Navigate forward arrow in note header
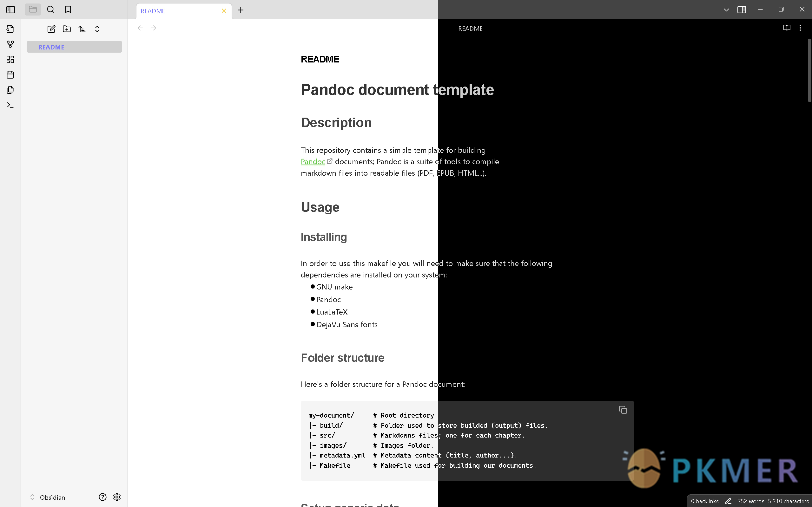Screen dimensions: 812x507 (x=154, y=28)
